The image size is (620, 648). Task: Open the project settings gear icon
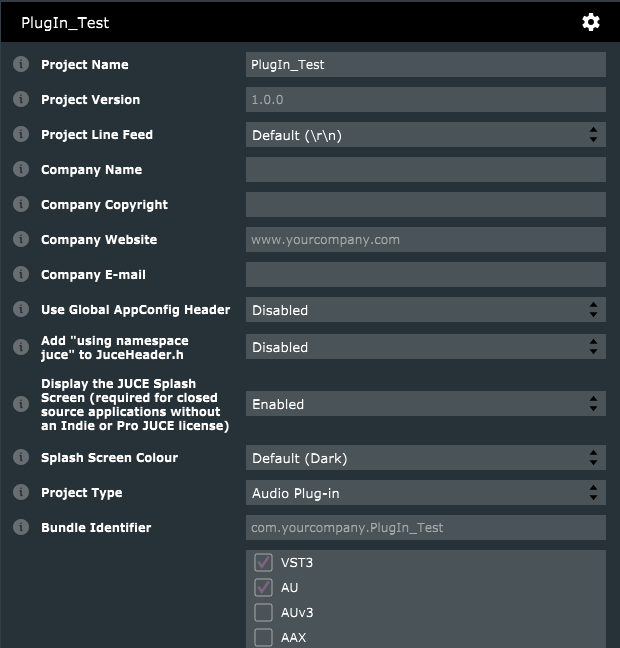591,22
